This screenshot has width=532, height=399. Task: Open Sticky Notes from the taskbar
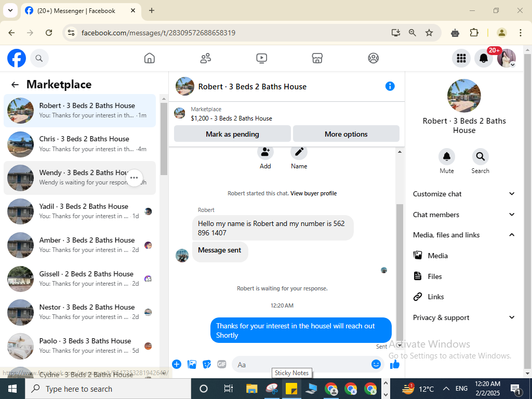291,389
